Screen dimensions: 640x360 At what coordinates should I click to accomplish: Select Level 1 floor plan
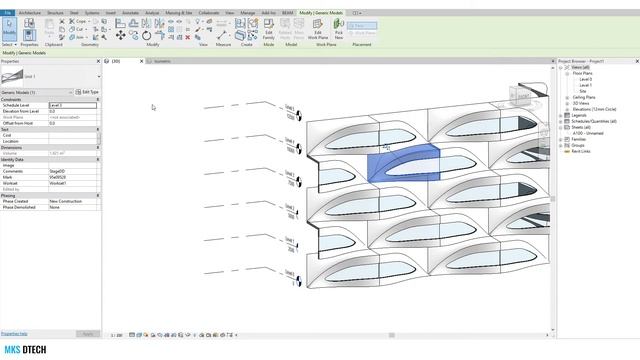[x=585, y=85]
